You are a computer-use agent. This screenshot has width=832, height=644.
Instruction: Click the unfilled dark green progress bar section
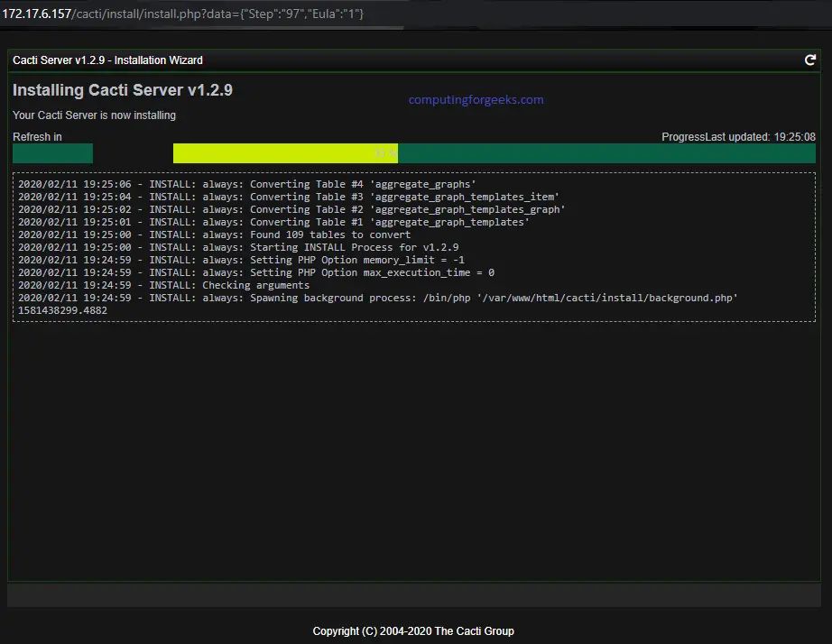click(606, 153)
